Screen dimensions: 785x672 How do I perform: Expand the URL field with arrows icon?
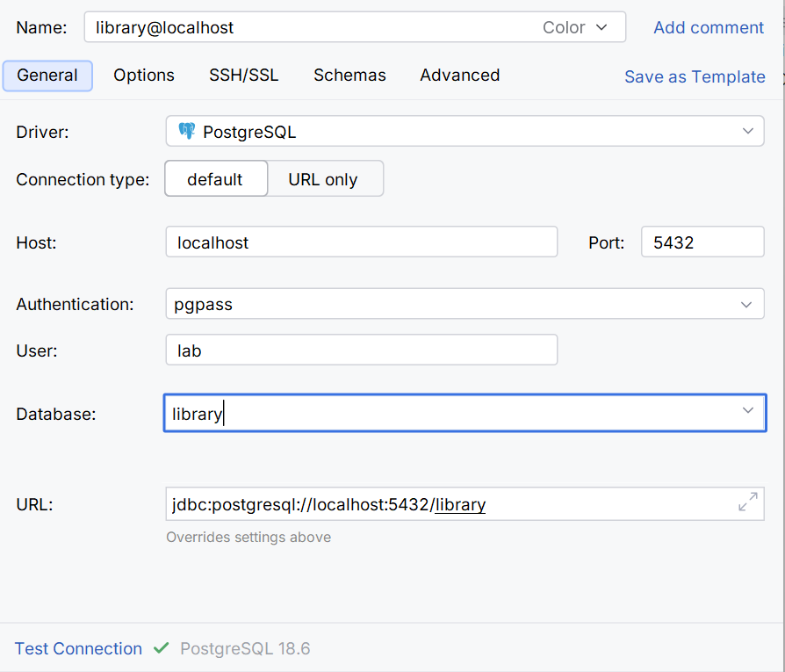(x=748, y=502)
